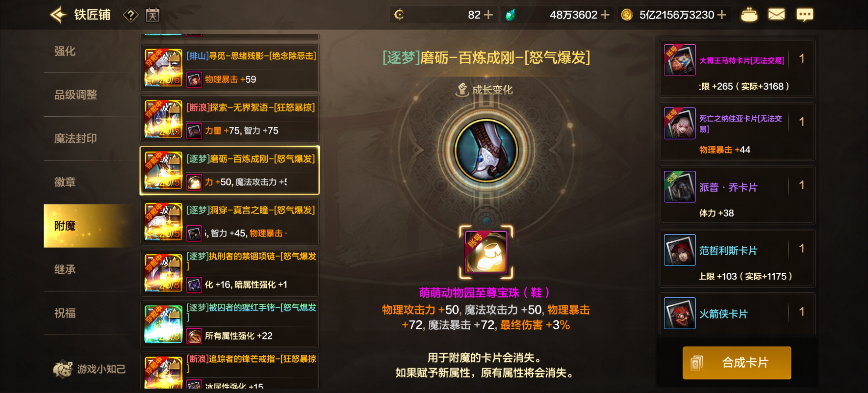The width and height of the screenshot is (868, 393).
Task: Open the mail envelope icon
Action: tap(776, 15)
